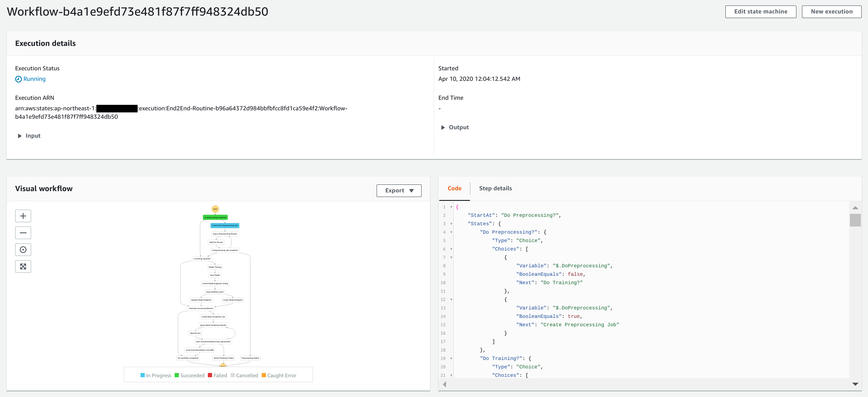Fold the States block at line 3
The width and height of the screenshot is (868, 397).
click(451, 224)
